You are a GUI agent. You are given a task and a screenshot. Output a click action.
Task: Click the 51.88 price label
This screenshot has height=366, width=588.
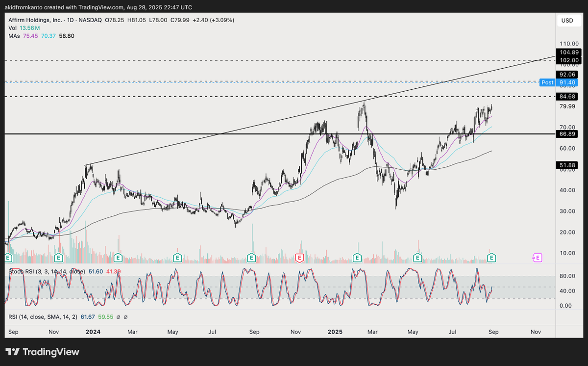(567, 165)
